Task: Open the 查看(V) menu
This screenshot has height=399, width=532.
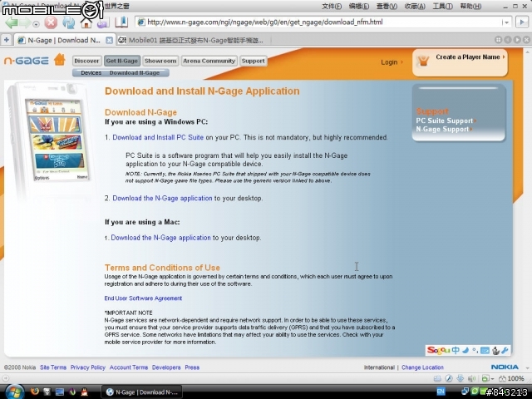Action: (387, 6)
